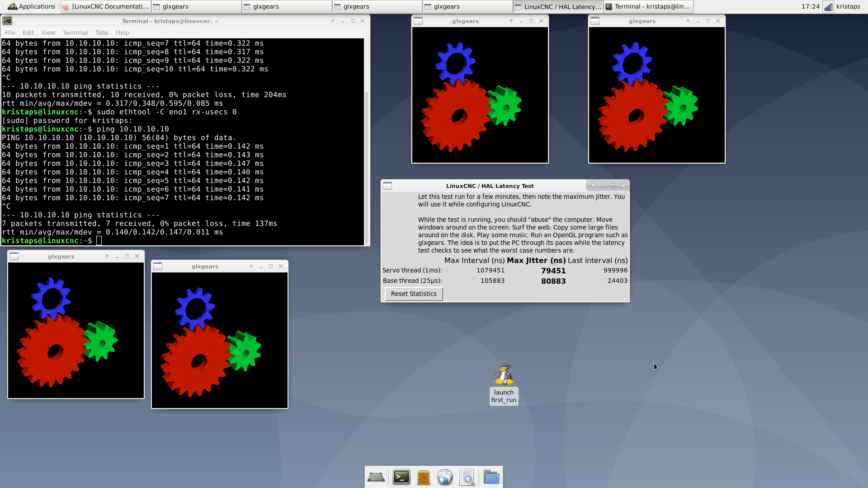Screen dimensions: 868x488
Task: Open the Terminal menu in the menu bar
Action: 75,33
